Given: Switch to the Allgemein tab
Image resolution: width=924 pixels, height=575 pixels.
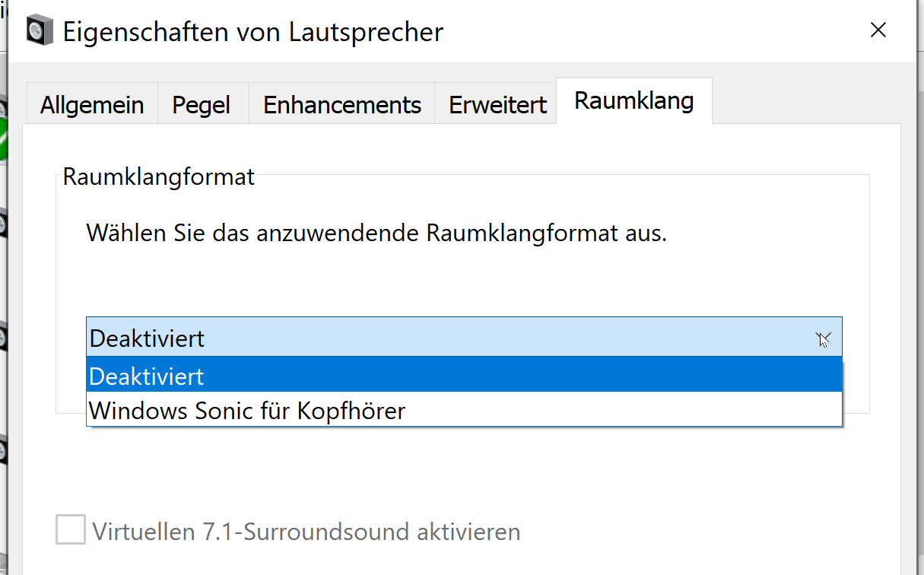Looking at the screenshot, I should 92,105.
